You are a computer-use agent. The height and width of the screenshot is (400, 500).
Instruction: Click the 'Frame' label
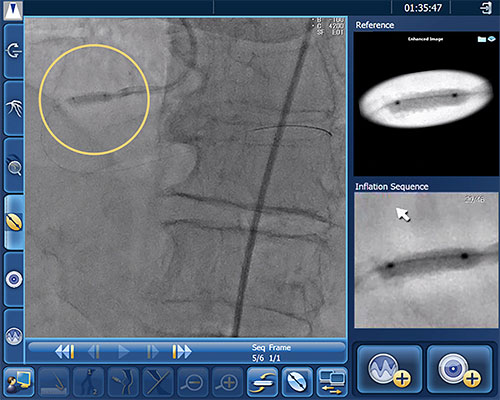click(279, 348)
